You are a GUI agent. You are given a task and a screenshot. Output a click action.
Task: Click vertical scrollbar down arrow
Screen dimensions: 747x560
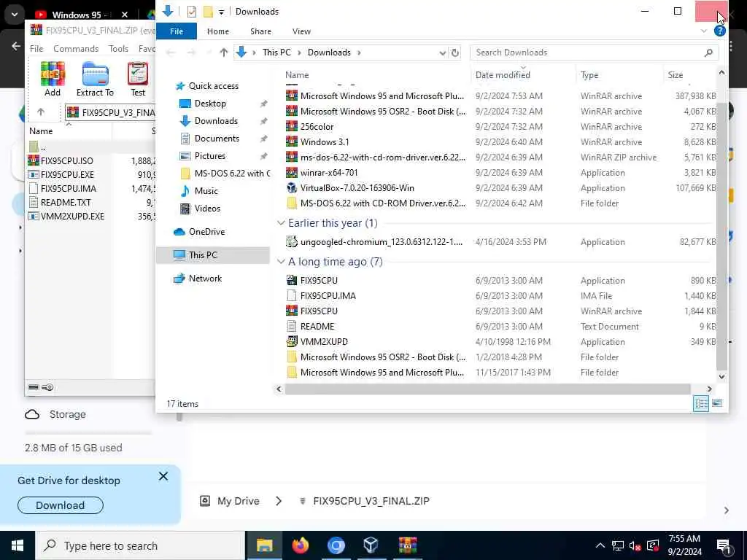pos(721,377)
